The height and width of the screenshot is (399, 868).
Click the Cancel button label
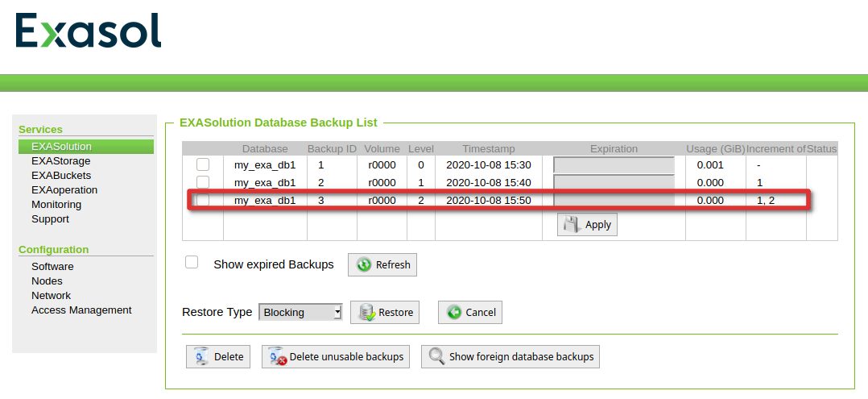coord(481,312)
